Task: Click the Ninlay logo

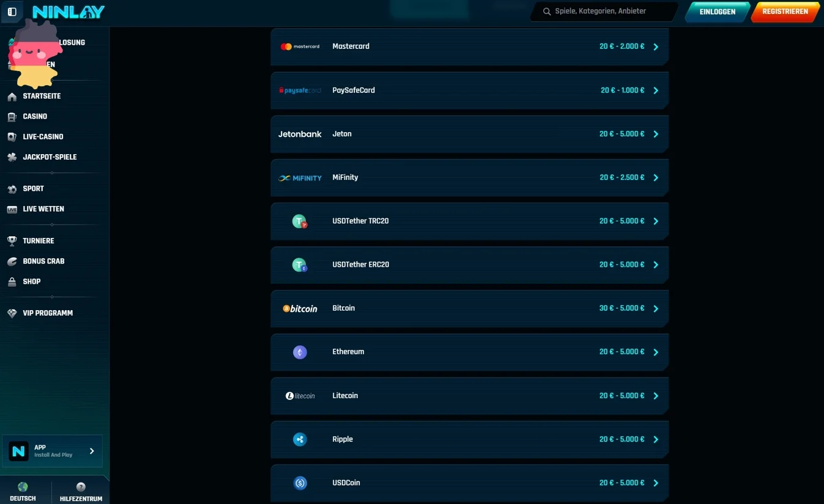Action: click(68, 12)
